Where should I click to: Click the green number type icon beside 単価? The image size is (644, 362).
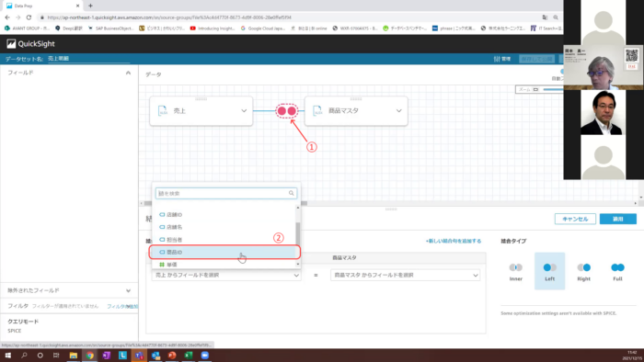click(162, 265)
